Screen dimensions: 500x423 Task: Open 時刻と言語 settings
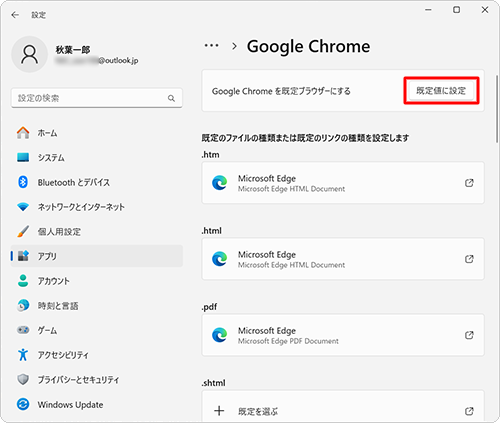[97, 305]
